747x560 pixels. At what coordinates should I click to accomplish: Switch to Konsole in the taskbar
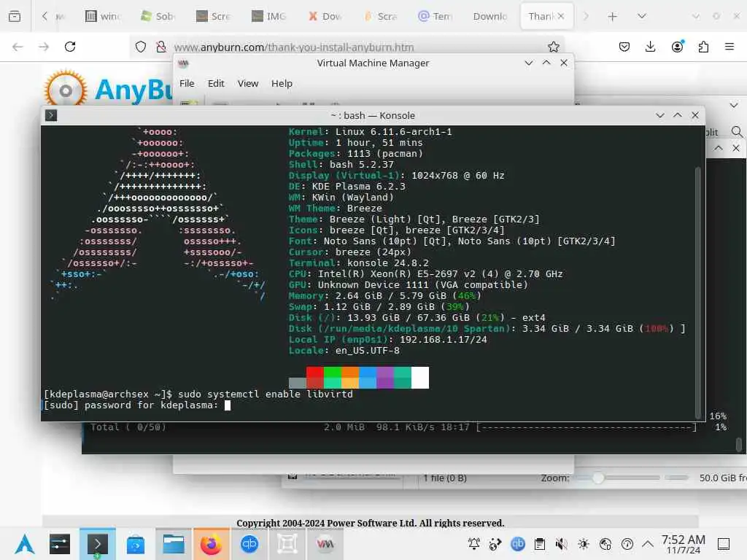97,544
